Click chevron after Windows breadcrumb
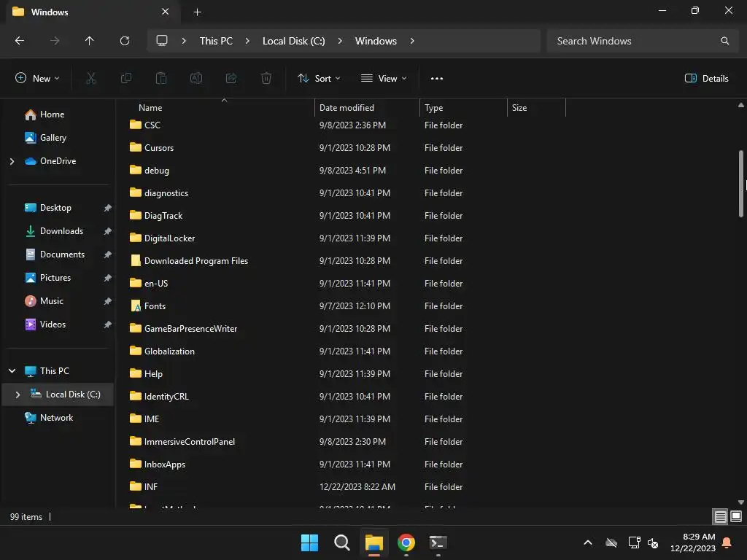Viewport: 747px width, 560px height. 412,41
